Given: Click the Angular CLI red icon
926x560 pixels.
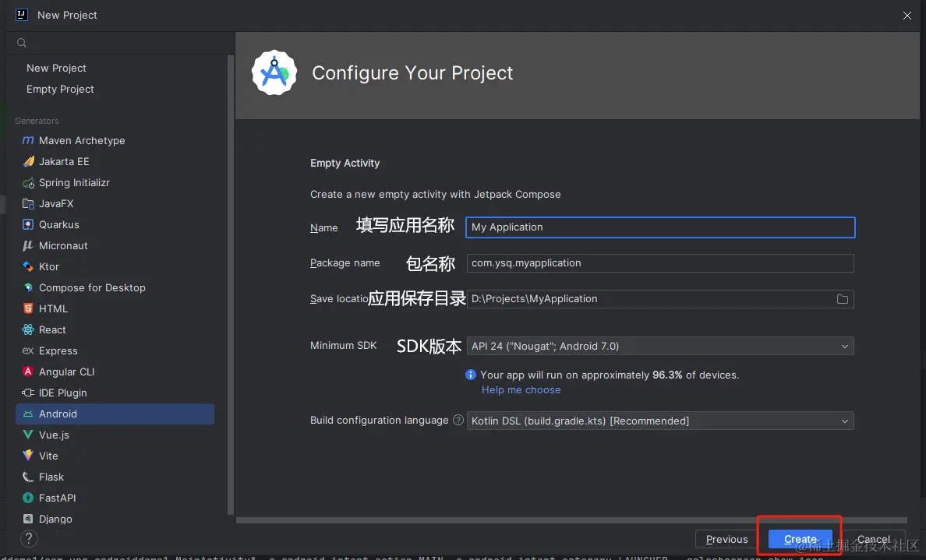Looking at the screenshot, I should pos(28,372).
